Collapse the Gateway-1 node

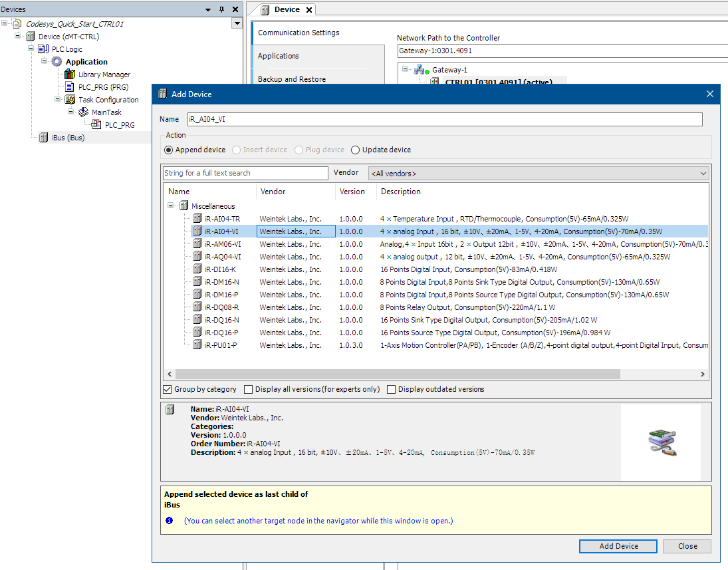point(406,69)
